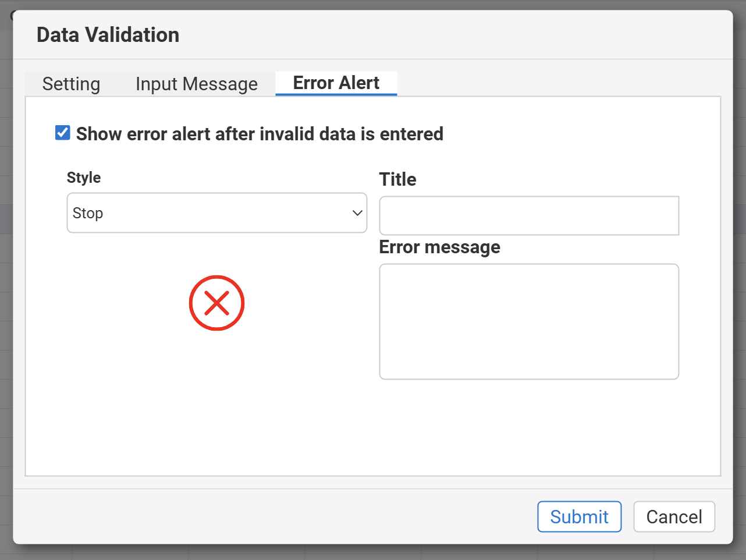Viewport: 746px width, 560px height.
Task: Click the chevron arrow in Style dropdown
Action: (357, 213)
